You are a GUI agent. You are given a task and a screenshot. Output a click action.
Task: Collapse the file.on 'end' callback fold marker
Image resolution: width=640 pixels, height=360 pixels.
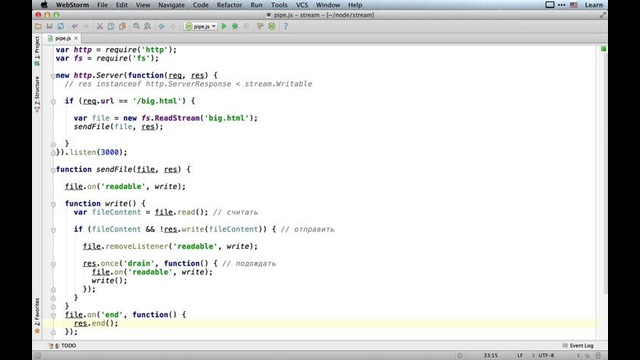tap(53, 315)
